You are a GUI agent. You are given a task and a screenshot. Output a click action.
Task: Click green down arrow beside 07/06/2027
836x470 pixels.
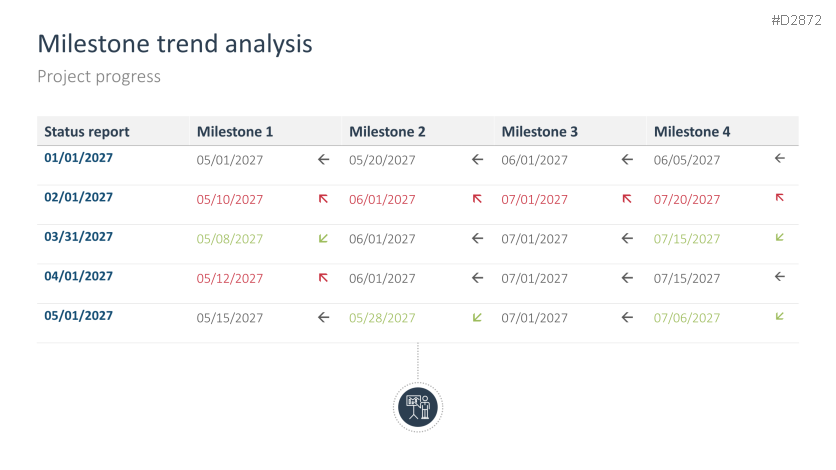point(779,316)
